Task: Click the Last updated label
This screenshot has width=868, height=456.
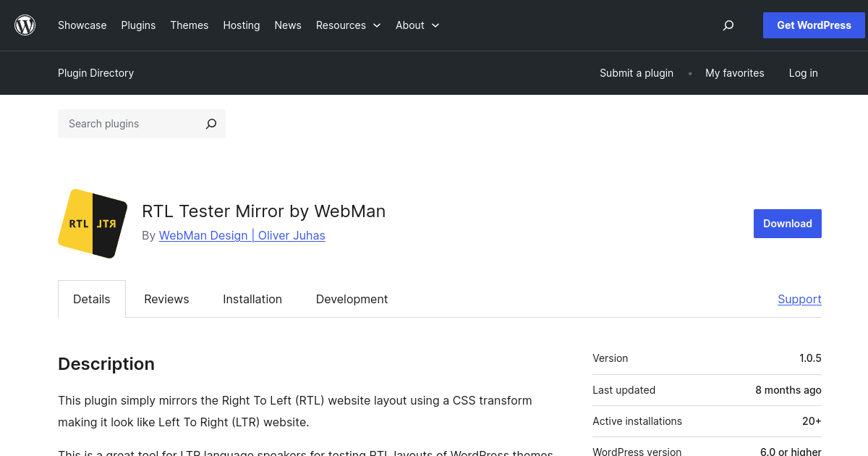Action: click(x=624, y=390)
